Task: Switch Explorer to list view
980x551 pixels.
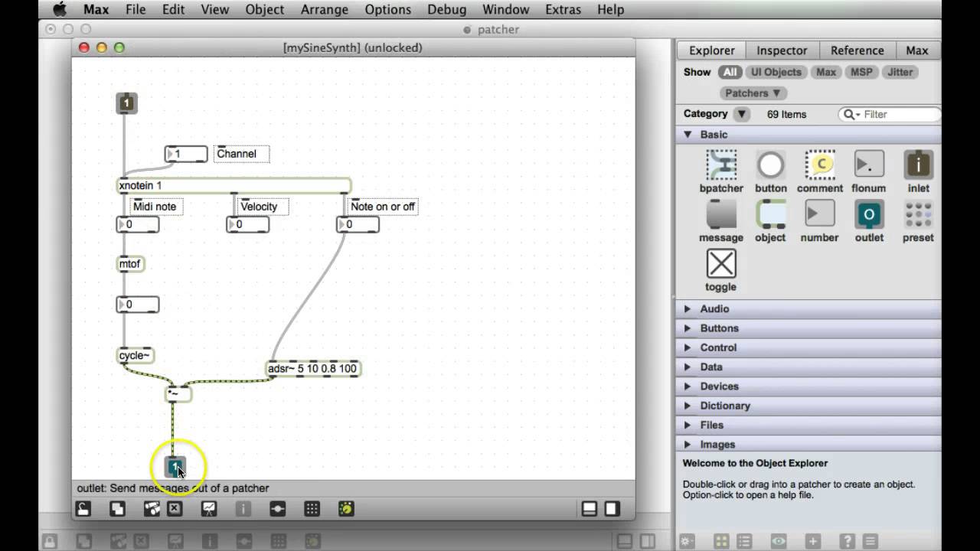Action: 744,541
